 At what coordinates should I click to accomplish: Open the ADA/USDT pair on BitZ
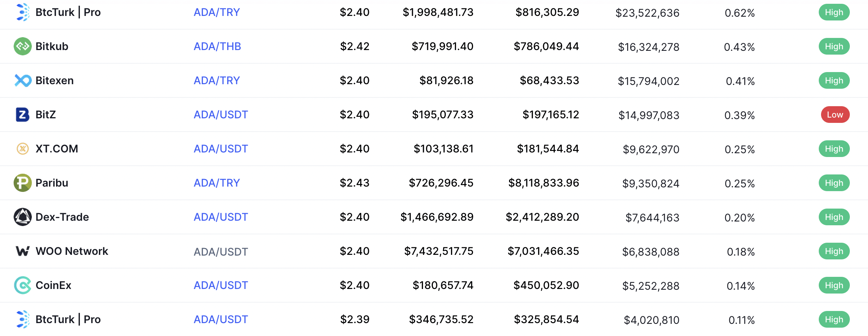[x=221, y=115]
